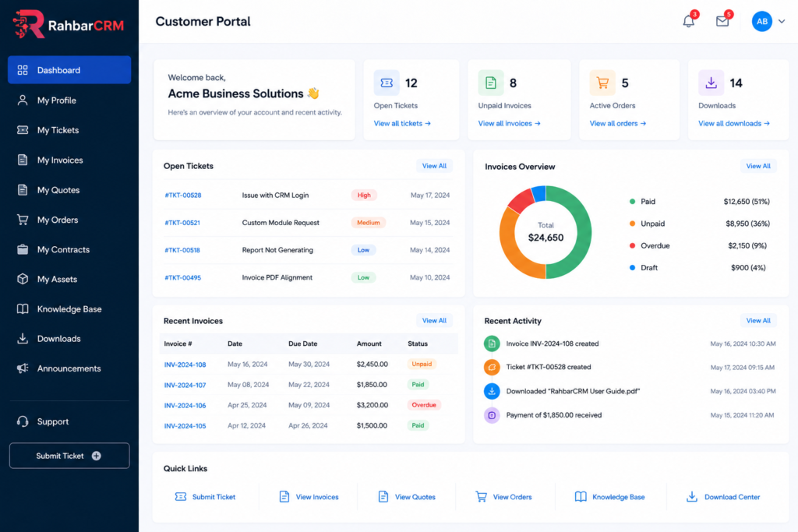
Task: Click the Medium priority badge
Action: (x=368, y=223)
